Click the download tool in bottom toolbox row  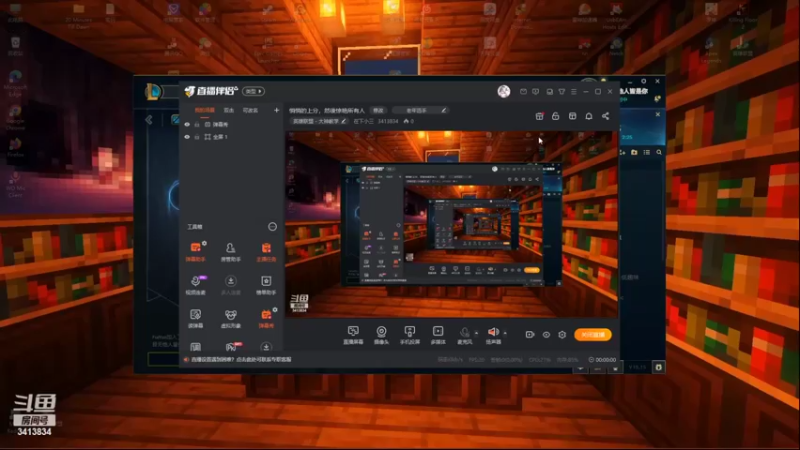(x=266, y=347)
